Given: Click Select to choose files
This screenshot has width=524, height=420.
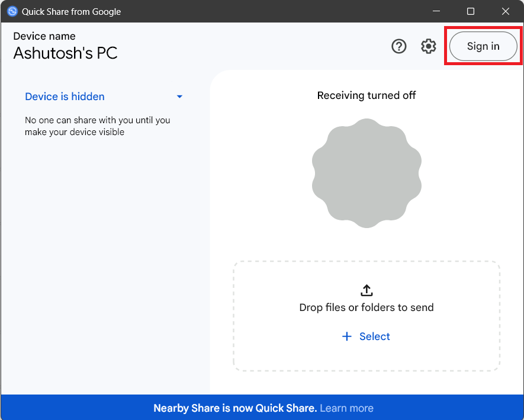Looking at the screenshot, I should pyautogui.click(x=375, y=336).
